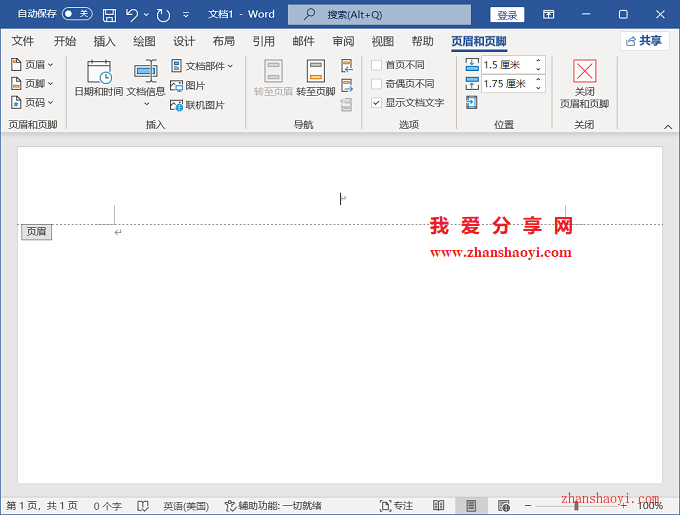Collapse the ribbon with the chevron
680x515 pixels.
click(668, 127)
